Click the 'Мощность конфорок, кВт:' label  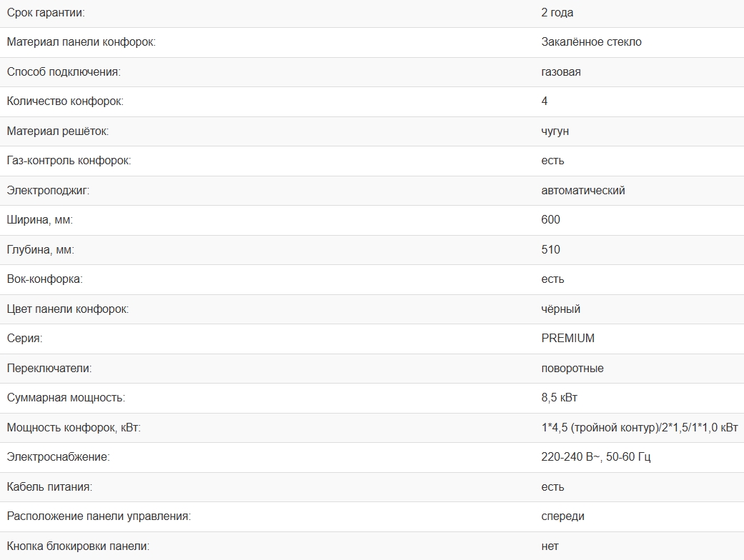pyautogui.click(x=74, y=427)
